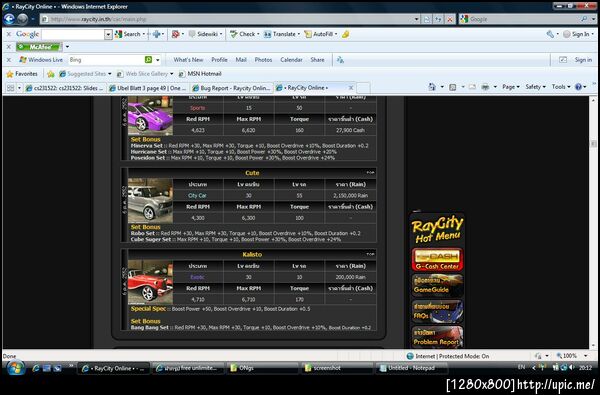This screenshot has width=600, height=395.
Task: Switch to Bug Report - Raycity Online tab
Action: pyautogui.click(x=232, y=88)
